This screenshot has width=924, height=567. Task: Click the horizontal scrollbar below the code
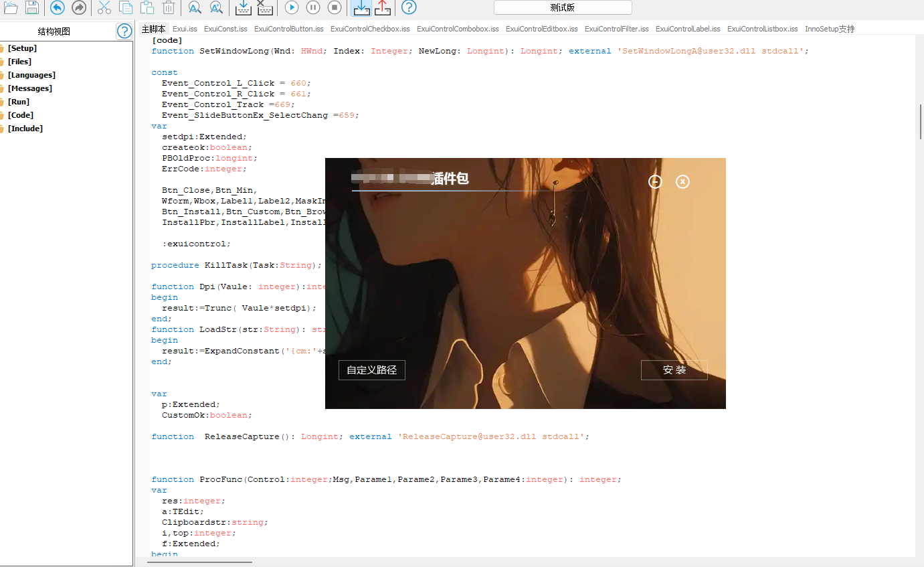[x=199, y=562]
